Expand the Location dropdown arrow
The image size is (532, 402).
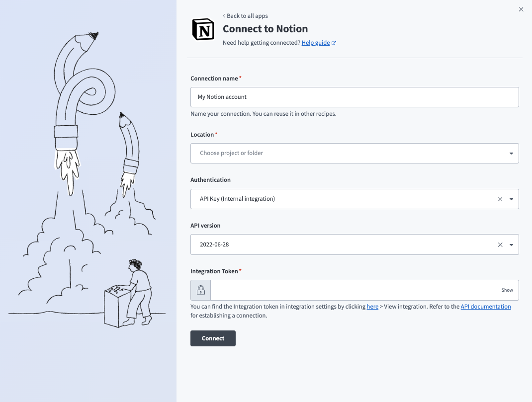pyautogui.click(x=511, y=154)
